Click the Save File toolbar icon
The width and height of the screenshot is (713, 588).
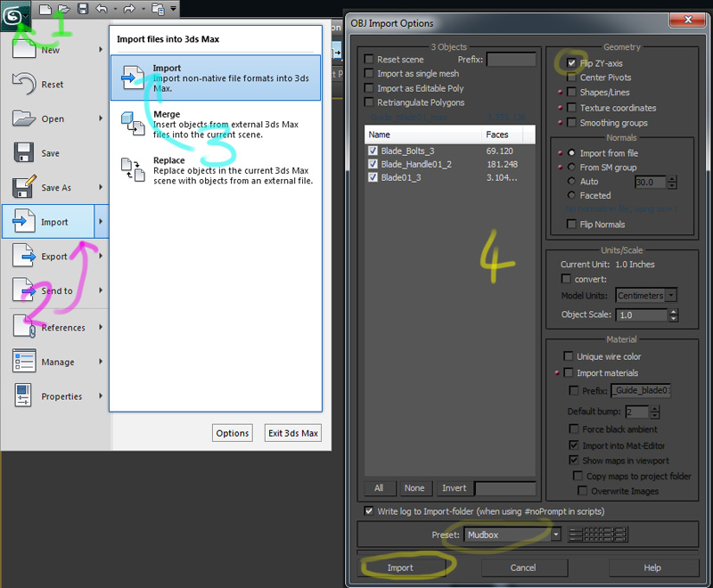82,9
